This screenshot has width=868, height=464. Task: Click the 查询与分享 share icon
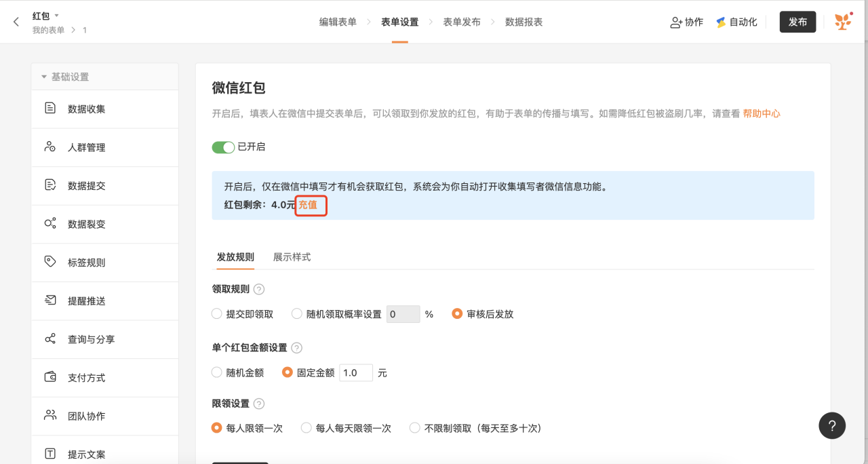point(50,339)
